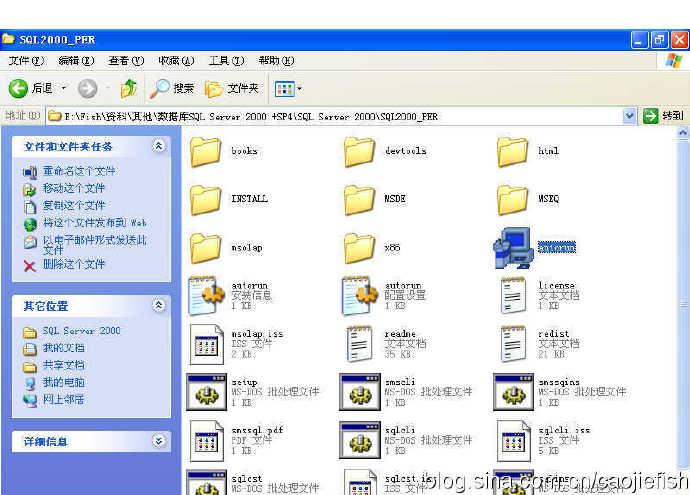Click 以电子邮件形式发送此文件 link
The height and width of the screenshot is (495, 690).
click(x=95, y=245)
